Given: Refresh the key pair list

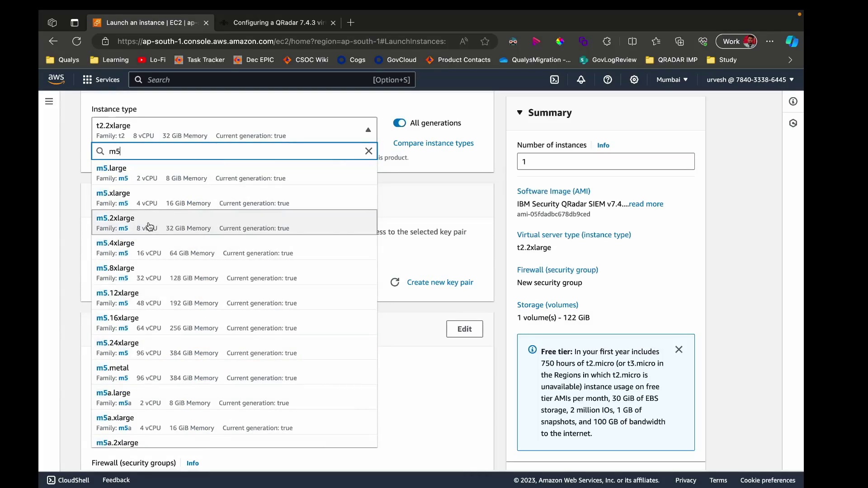Looking at the screenshot, I should pos(395,282).
